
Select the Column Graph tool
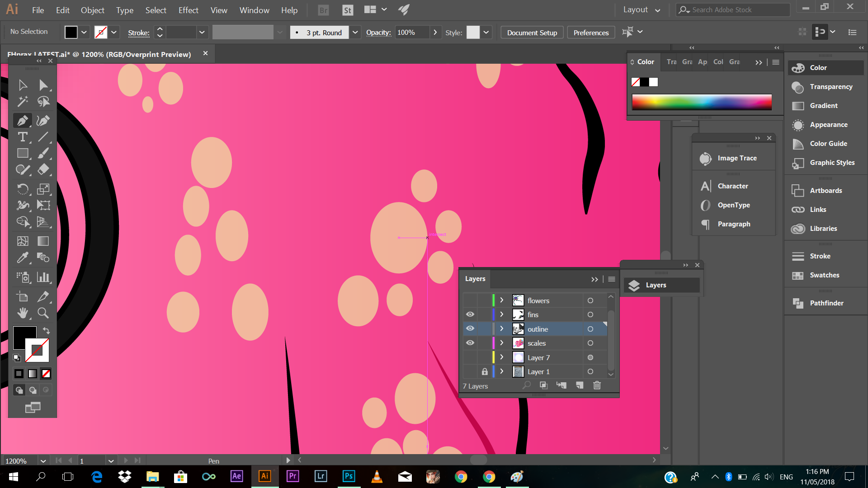pyautogui.click(x=43, y=277)
